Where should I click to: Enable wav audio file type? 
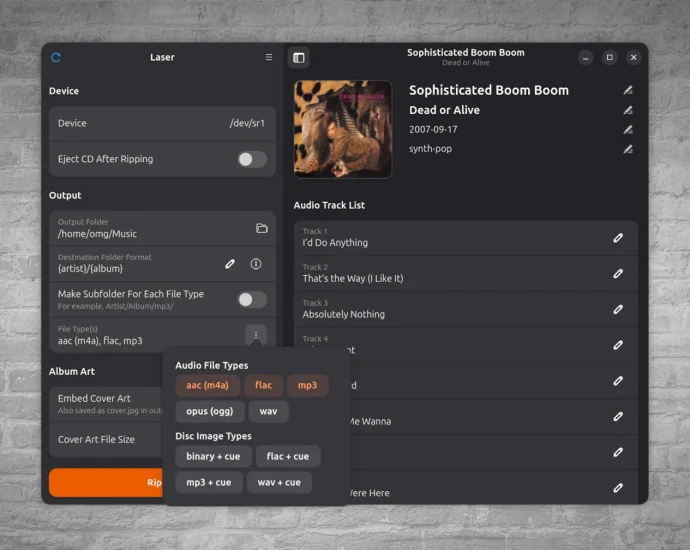(x=268, y=411)
